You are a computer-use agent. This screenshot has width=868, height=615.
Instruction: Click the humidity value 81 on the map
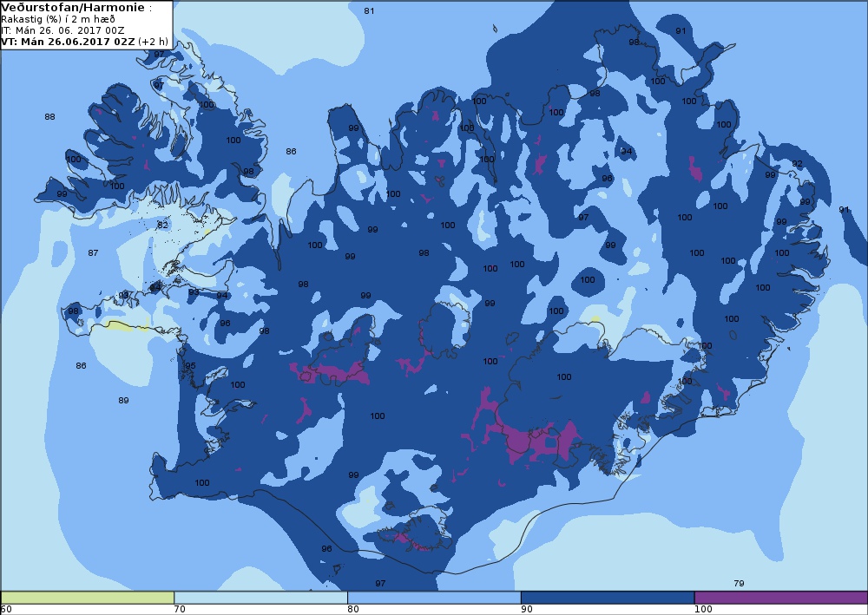pyautogui.click(x=369, y=11)
